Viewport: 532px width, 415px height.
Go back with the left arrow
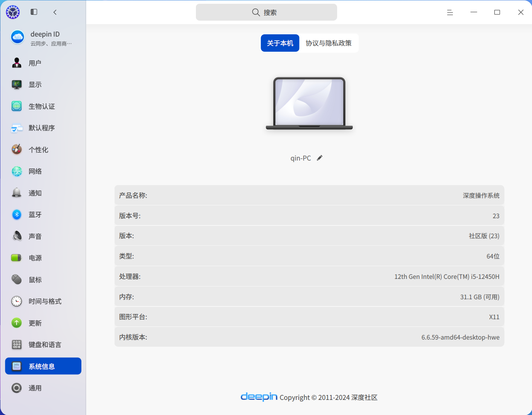(x=55, y=12)
